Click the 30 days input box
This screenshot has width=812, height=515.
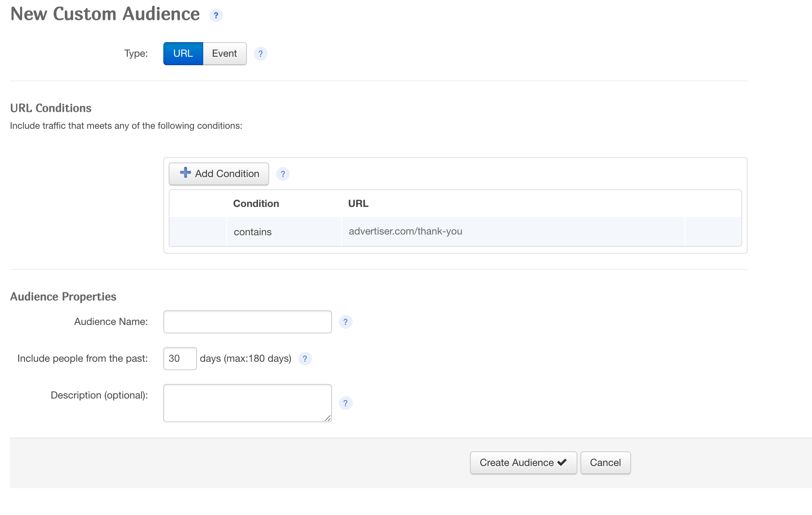180,359
